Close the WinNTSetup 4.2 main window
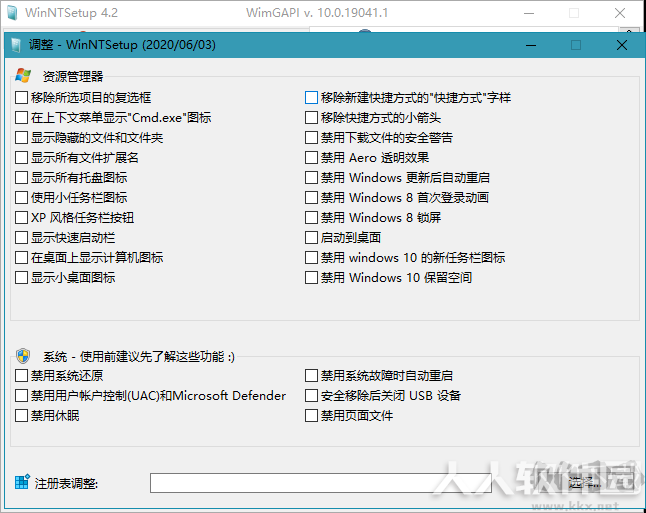This screenshot has height=513, width=646. click(620, 13)
